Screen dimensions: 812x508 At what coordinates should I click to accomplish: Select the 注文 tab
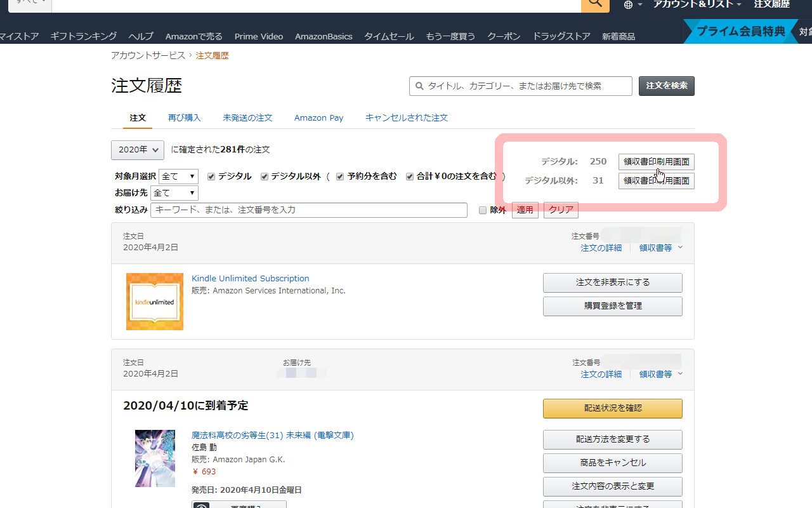138,118
